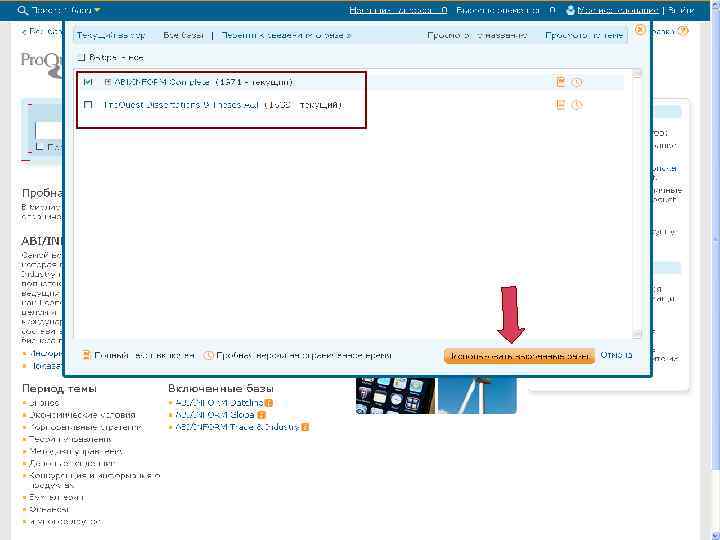This screenshot has width=720, height=540.
Task: Click the wind turbine thumbnail image
Action: (477, 395)
